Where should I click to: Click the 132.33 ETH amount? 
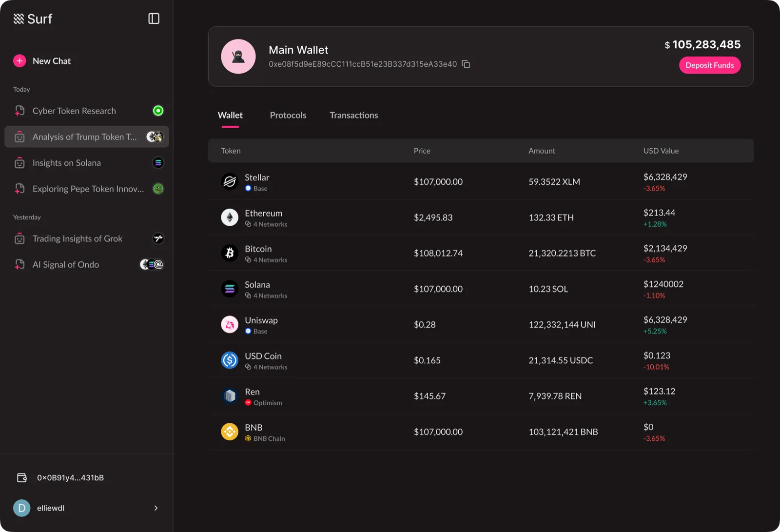551,217
